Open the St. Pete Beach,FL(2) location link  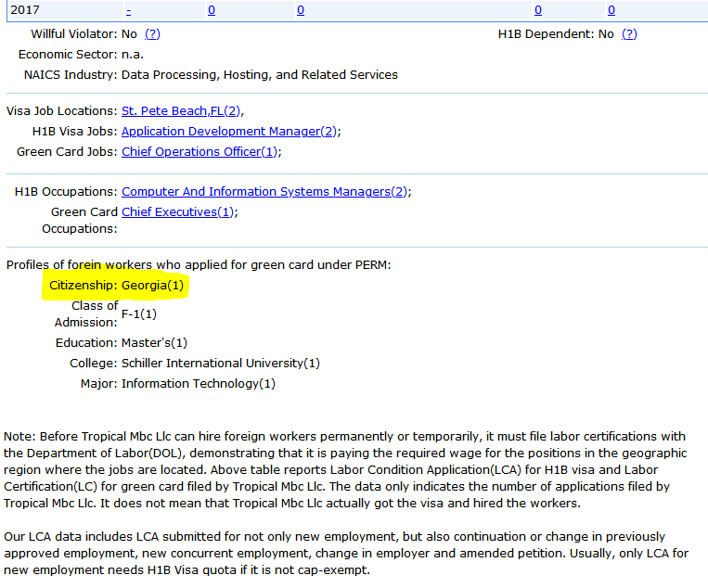(181, 111)
